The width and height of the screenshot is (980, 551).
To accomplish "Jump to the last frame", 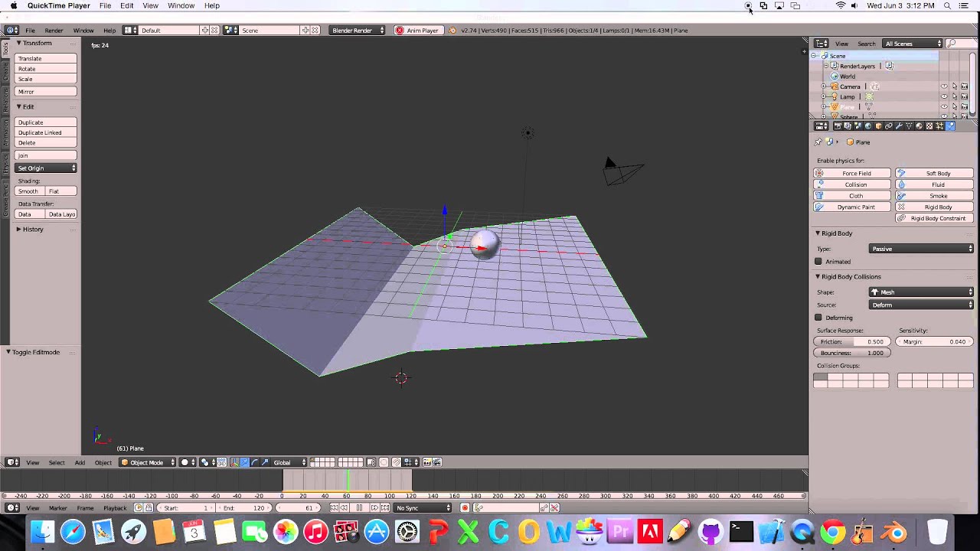I will tap(385, 508).
